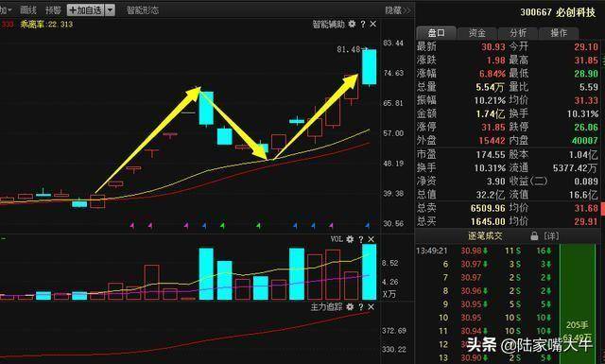The height and width of the screenshot is (364, 605).
Task: Open the [详] detail link in 逐笔成交
Action: pos(551,235)
